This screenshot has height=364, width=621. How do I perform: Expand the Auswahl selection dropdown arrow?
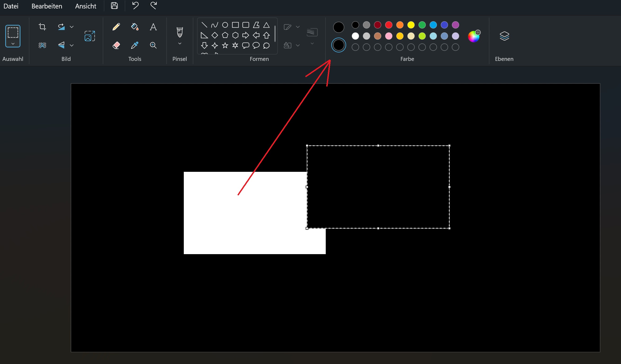(13, 44)
